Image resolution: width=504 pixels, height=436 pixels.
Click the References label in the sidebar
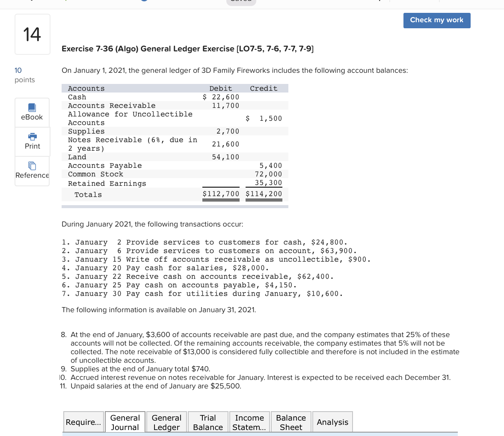point(32,175)
